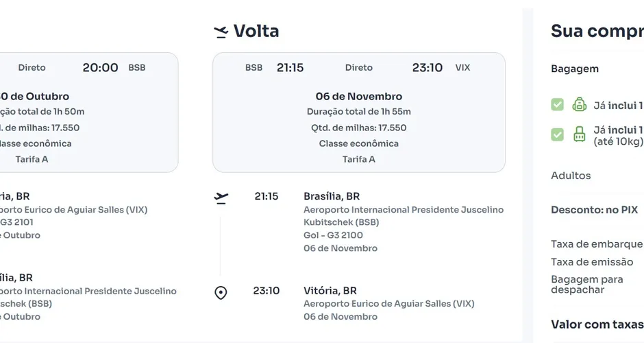Click the 06 de Novembro date title

coord(359,96)
